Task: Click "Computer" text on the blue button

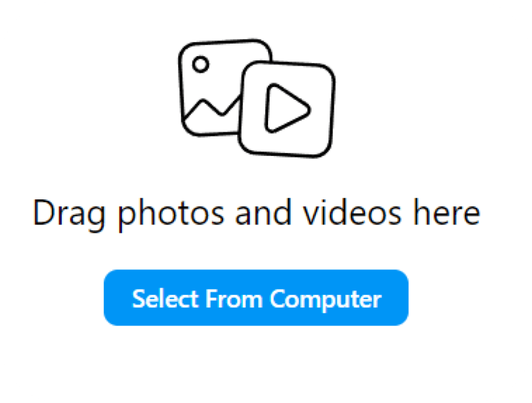Action: click(x=326, y=300)
